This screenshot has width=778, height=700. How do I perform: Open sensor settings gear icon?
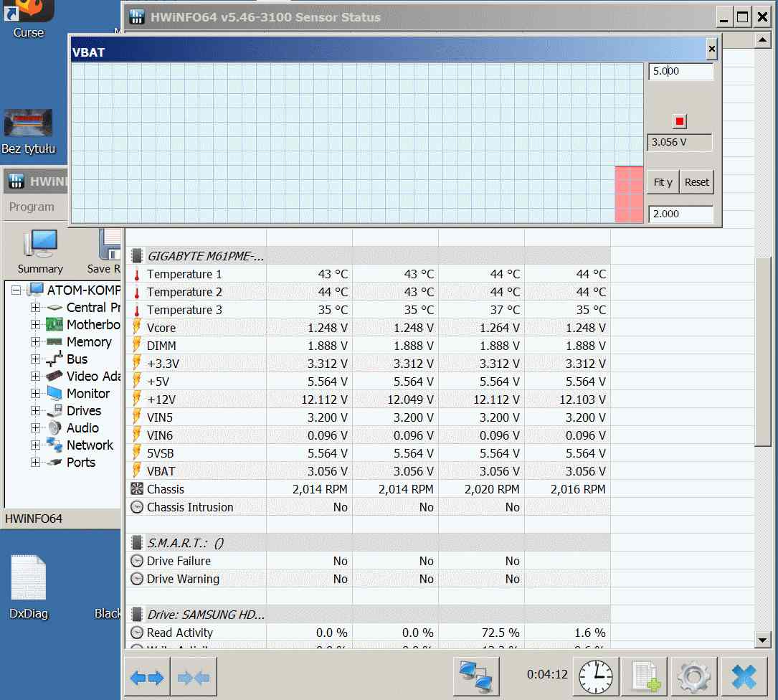[693, 677]
